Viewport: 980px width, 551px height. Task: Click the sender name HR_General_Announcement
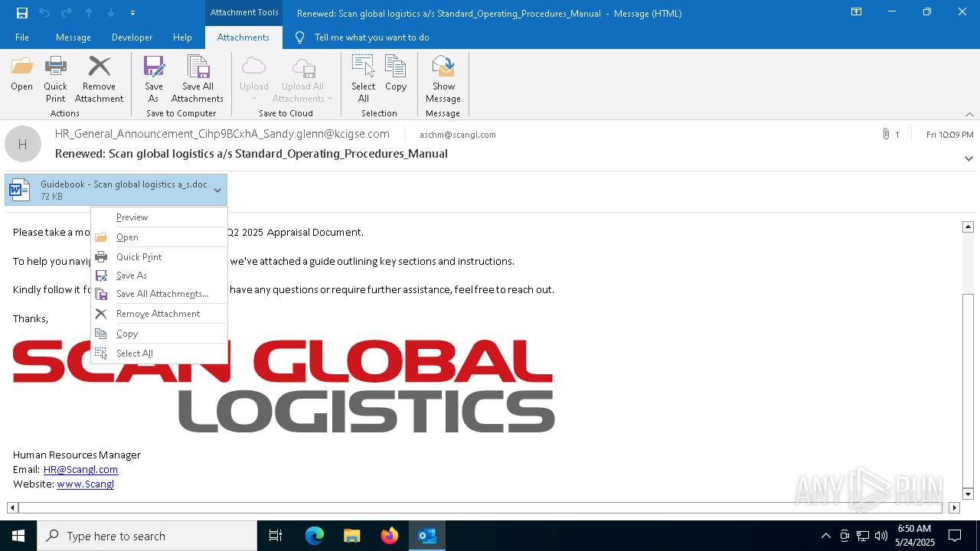point(222,134)
